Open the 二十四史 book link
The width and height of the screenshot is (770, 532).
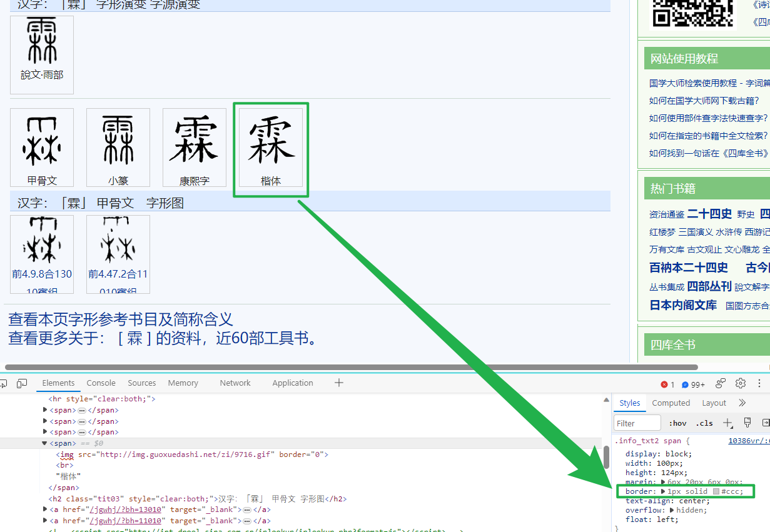pyautogui.click(x=709, y=214)
